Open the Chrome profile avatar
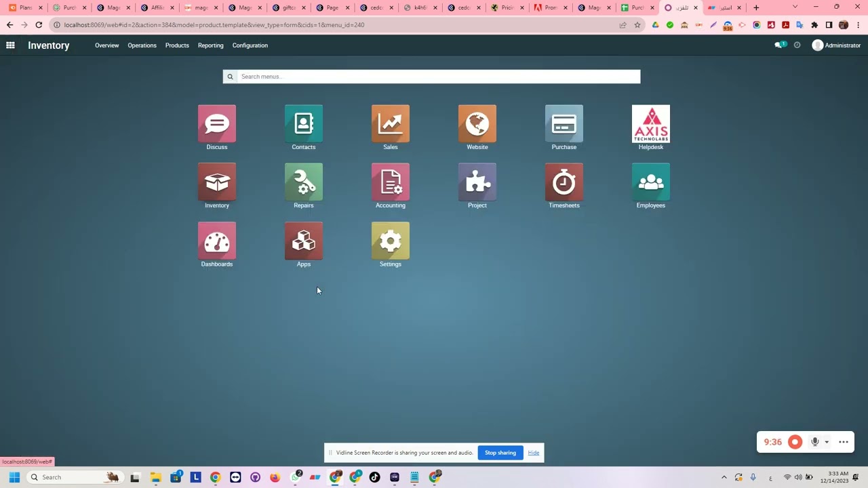This screenshot has height=488, width=868. [x=843, y=25]
